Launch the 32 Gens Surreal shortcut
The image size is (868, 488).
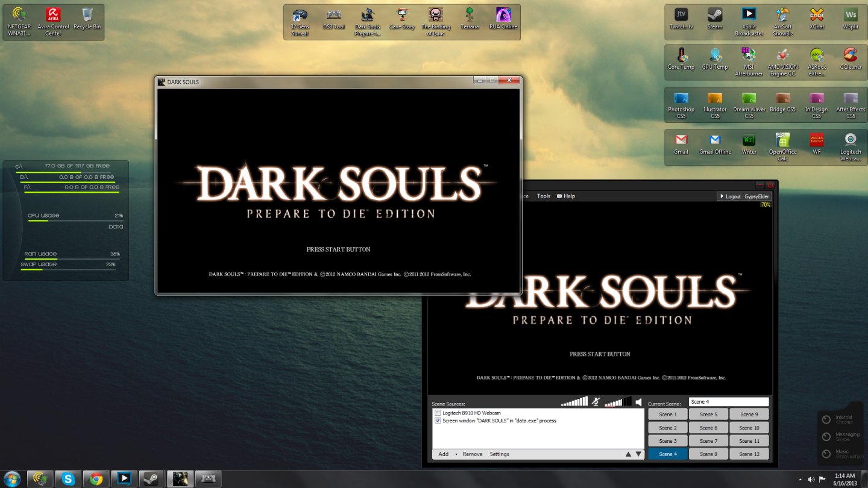click(300, 22)
